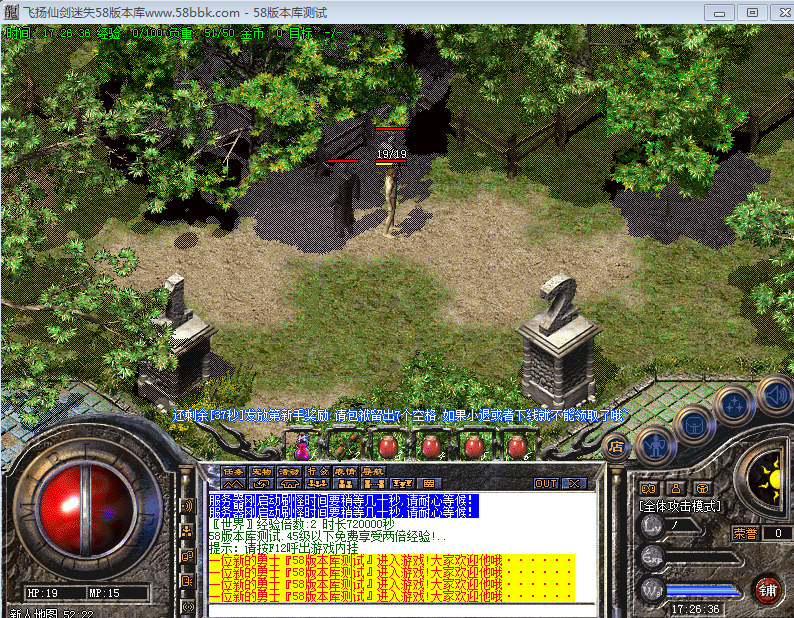
Task: Click the HP:19 readout
Action: (43, 593)
